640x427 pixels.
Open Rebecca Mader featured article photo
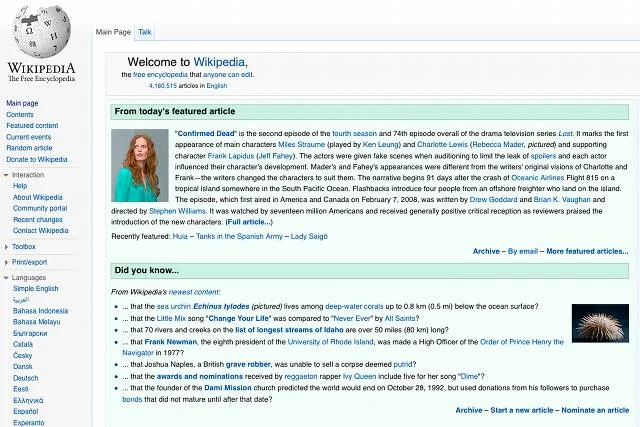[x=140, y=165]
